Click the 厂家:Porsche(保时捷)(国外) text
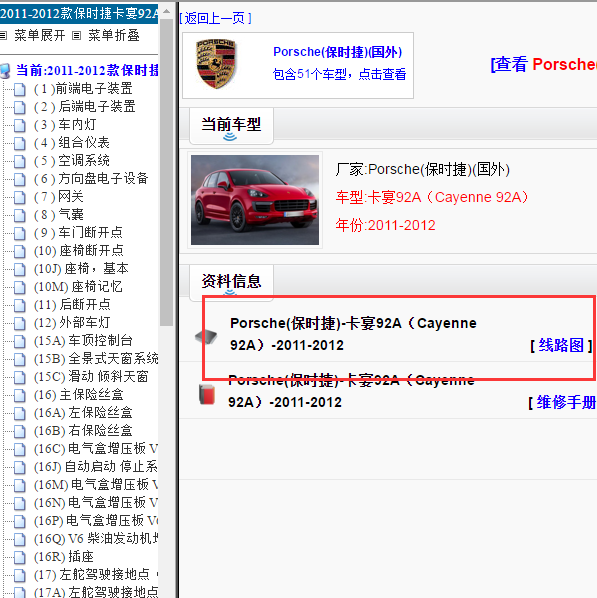The height and width of the screenshot is (598, 597). [423, 169]
